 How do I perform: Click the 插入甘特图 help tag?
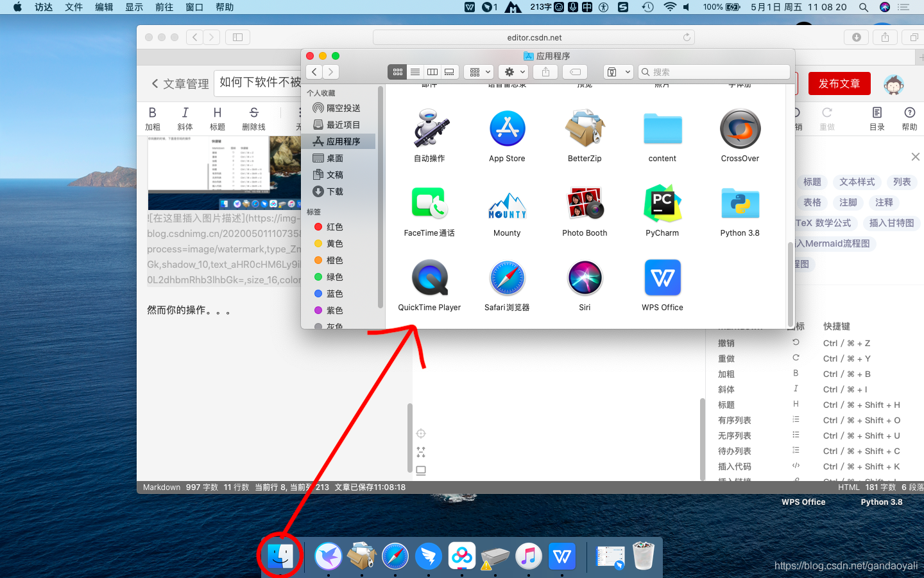pyautogui.click(x=891, y=223)
